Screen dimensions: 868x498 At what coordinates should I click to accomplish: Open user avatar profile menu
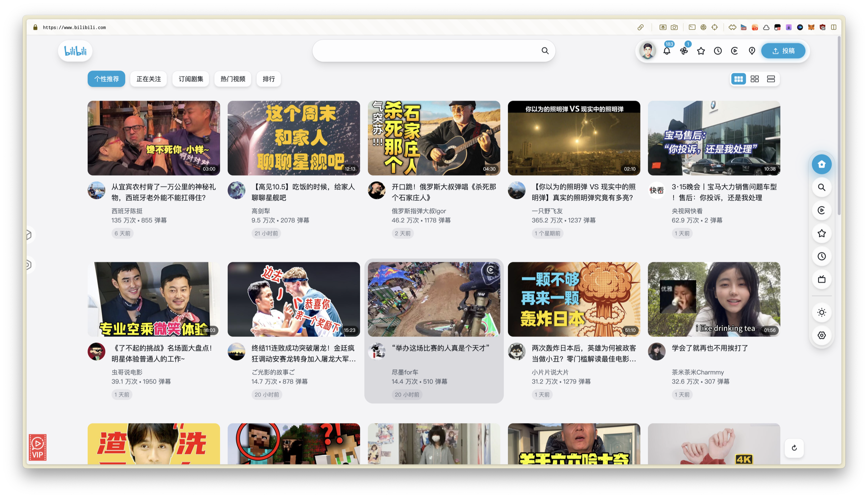click(x=647, y=51)
